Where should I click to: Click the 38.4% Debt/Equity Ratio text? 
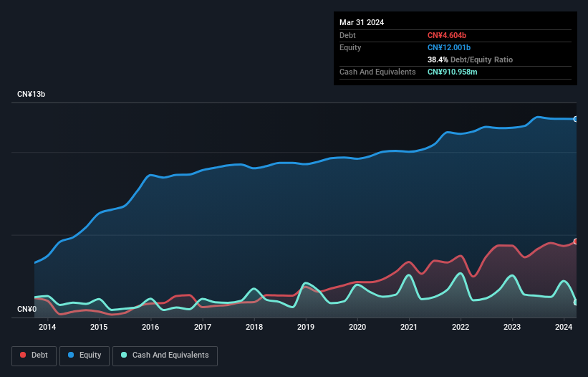pos(470,59)
